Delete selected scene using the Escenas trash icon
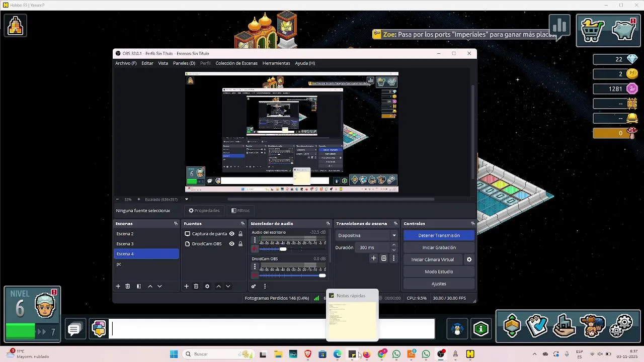The height and width of the screenshot is (362, 644). (x=128, y=286)
